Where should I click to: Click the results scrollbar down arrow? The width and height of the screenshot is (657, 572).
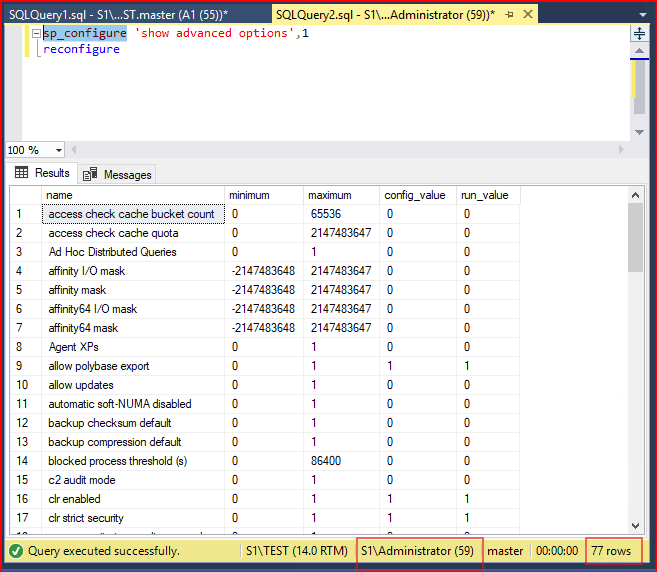[x=635, y=526]
